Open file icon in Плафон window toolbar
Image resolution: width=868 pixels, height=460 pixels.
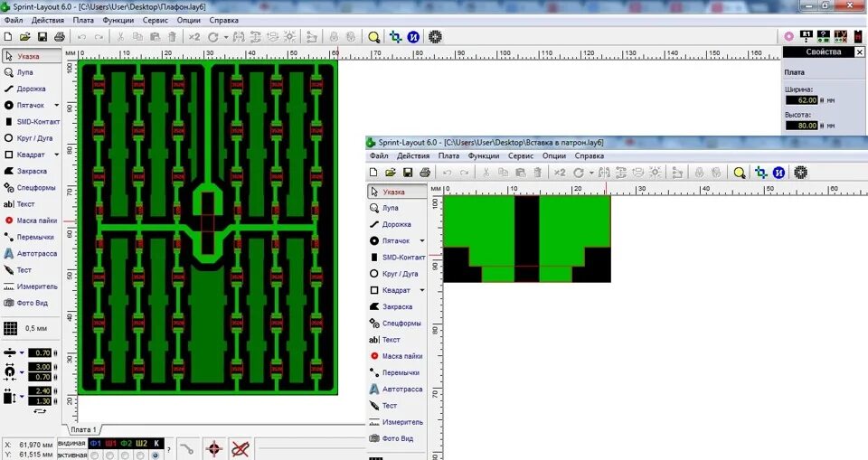pyautogui.click(x=25, y=37)
